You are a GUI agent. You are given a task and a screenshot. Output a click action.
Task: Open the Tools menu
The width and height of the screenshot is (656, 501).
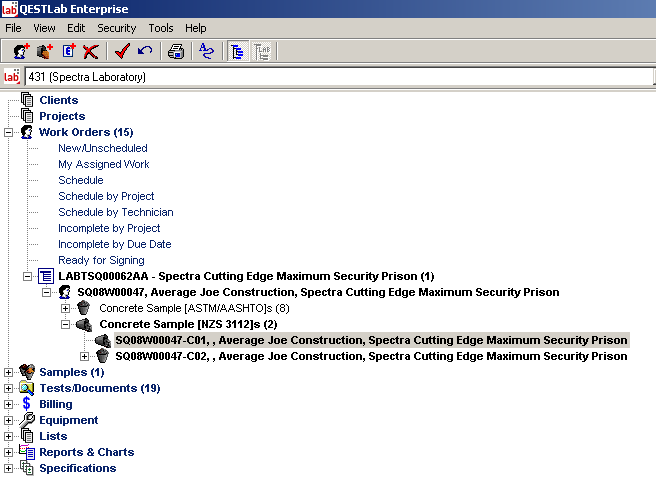[160, 28]
